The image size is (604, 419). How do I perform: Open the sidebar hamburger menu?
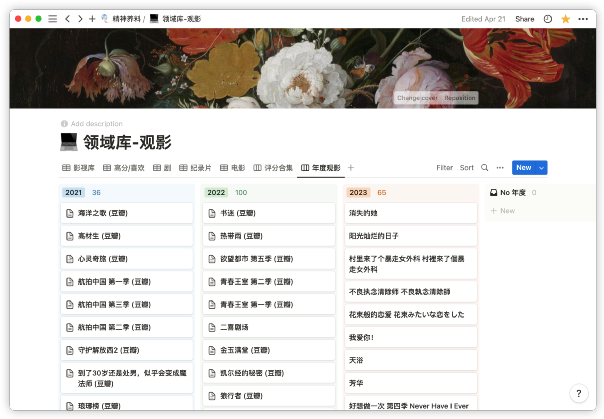53,18
